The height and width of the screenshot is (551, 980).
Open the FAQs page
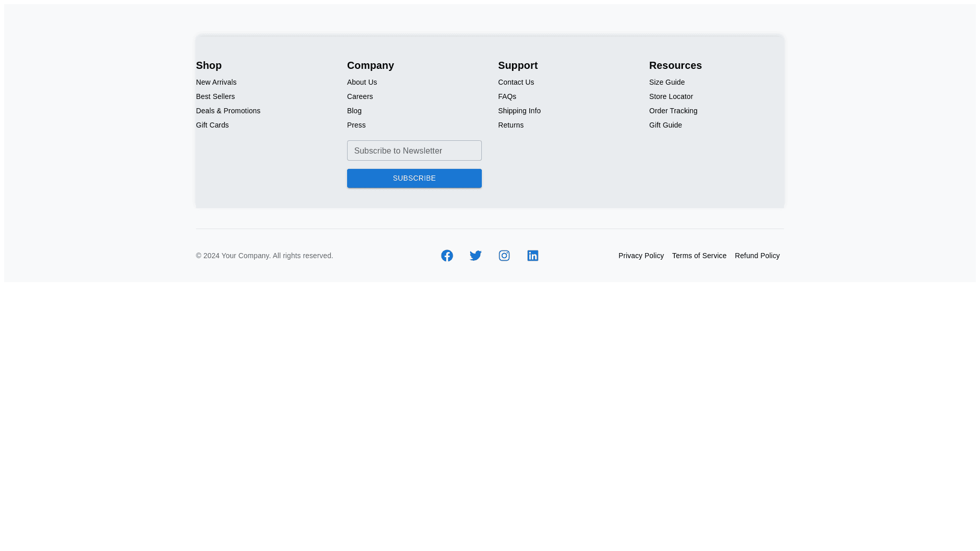click(507, 96)
